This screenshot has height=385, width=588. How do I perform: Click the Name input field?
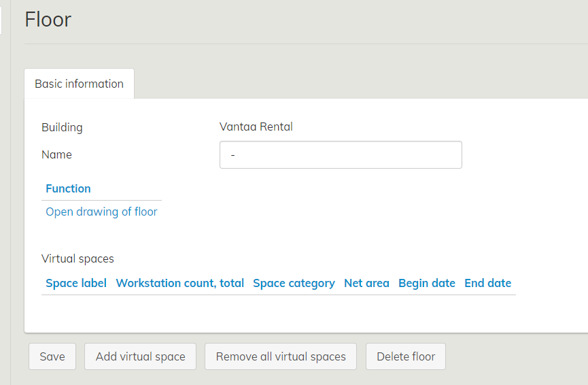click(x=340, y=154)
